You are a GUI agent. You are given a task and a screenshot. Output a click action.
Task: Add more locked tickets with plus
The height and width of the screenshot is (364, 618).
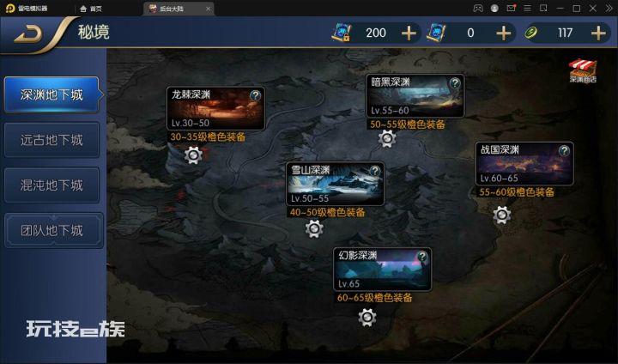click(x=409, y=33)
